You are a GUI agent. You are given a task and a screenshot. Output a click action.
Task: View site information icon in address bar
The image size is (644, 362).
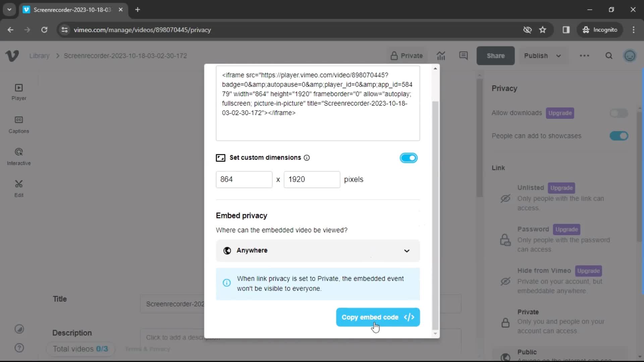click(64, 30)
